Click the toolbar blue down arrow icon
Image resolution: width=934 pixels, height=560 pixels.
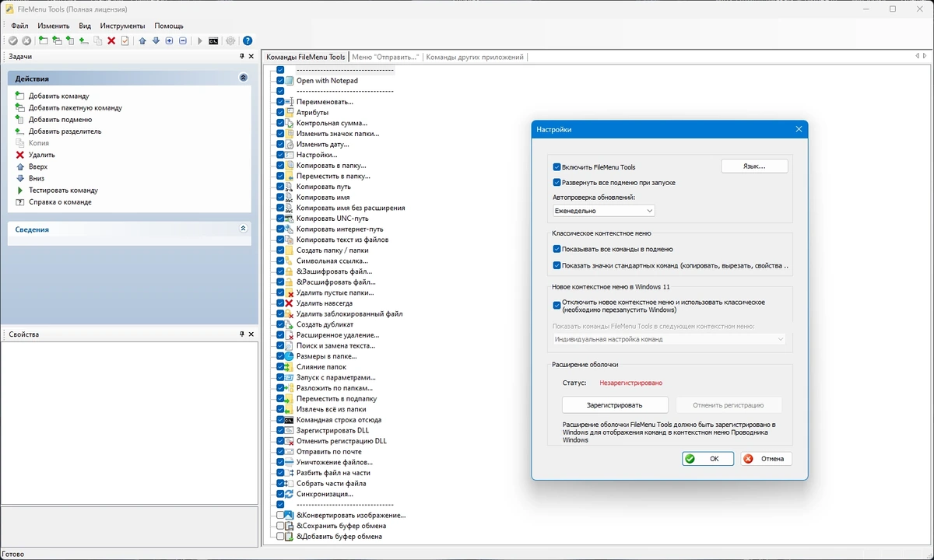coord(156,40)
